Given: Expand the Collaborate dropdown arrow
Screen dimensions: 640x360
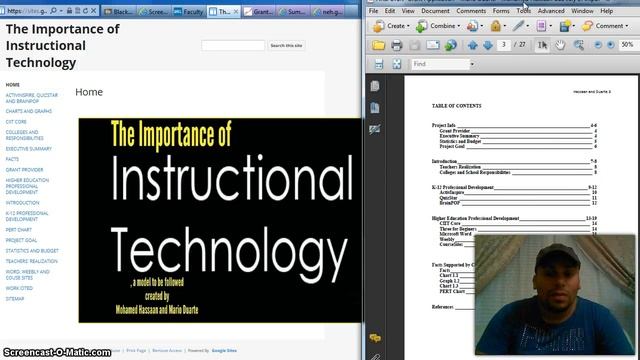Looking at the screenshot, I should tap(482, 26).
